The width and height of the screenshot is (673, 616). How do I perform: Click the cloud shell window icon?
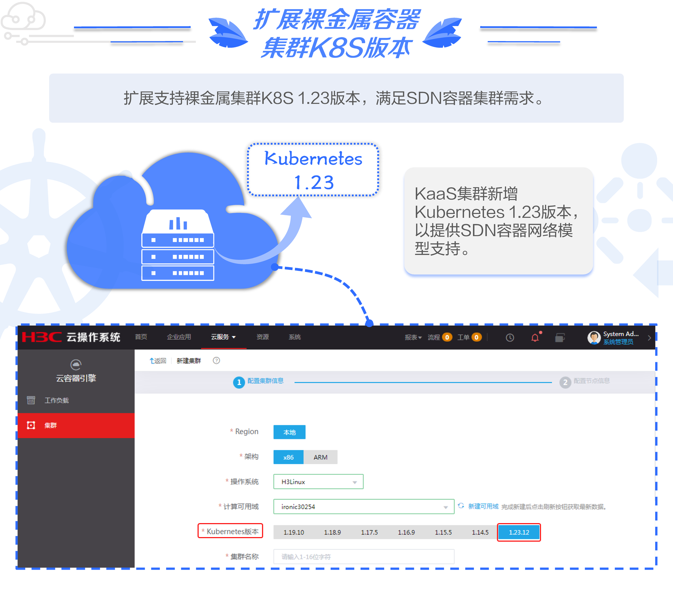560,338
